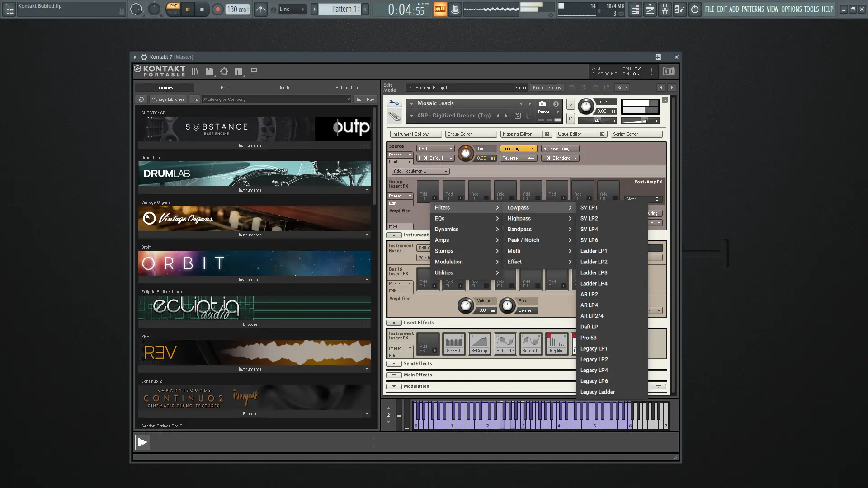Click the library browser icon
Screen dimensions: 868x488
tap(195, 71)
